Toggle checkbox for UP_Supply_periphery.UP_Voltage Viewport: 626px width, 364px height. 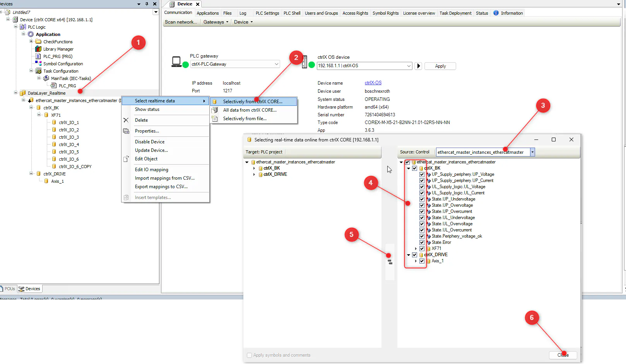(x=422, y=174)
